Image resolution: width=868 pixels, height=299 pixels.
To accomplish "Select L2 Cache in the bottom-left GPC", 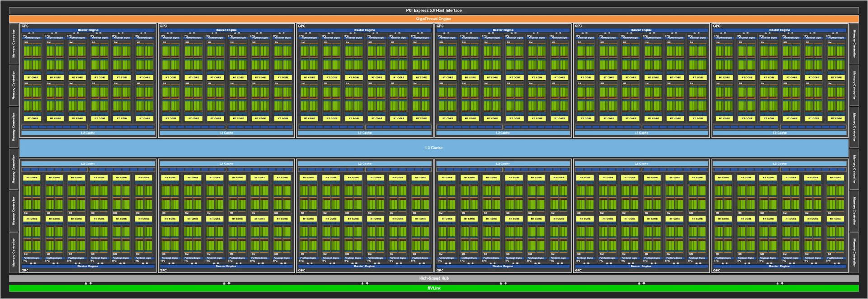I will 88,164.
